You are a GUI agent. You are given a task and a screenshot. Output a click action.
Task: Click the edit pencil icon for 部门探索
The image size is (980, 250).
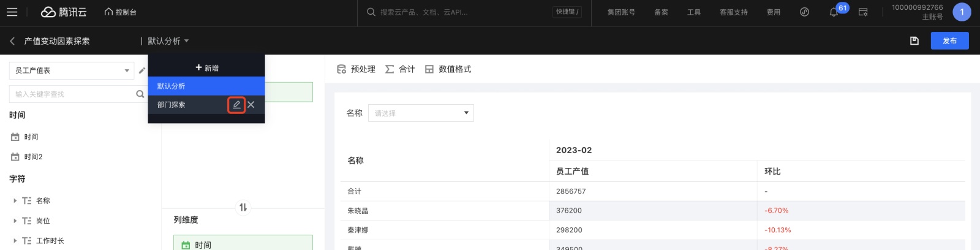236,105
